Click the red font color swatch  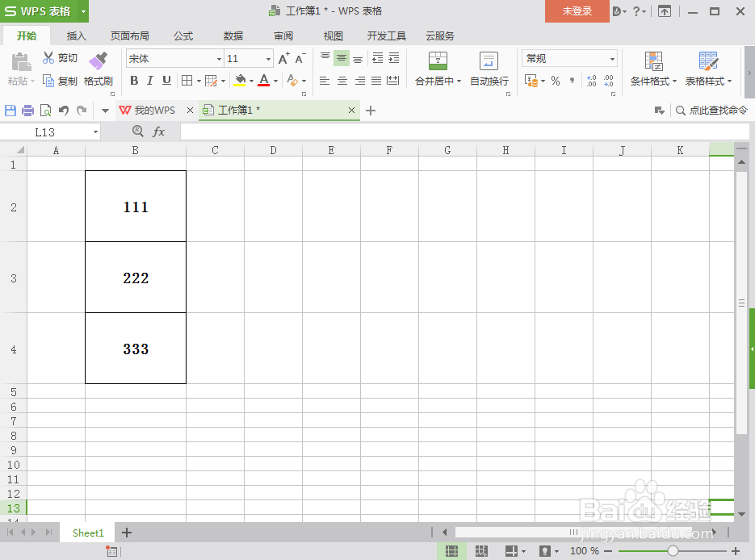click(x=264, y=81)
